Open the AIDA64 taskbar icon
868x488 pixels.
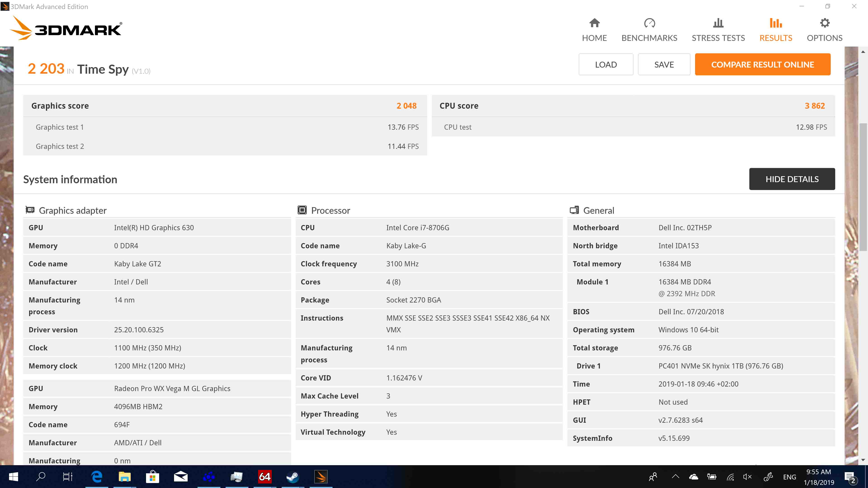[x=264, y=476]
